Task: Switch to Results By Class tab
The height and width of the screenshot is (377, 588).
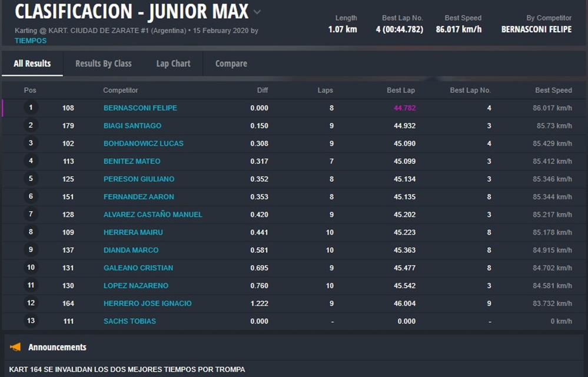Action: click(103, 64)
